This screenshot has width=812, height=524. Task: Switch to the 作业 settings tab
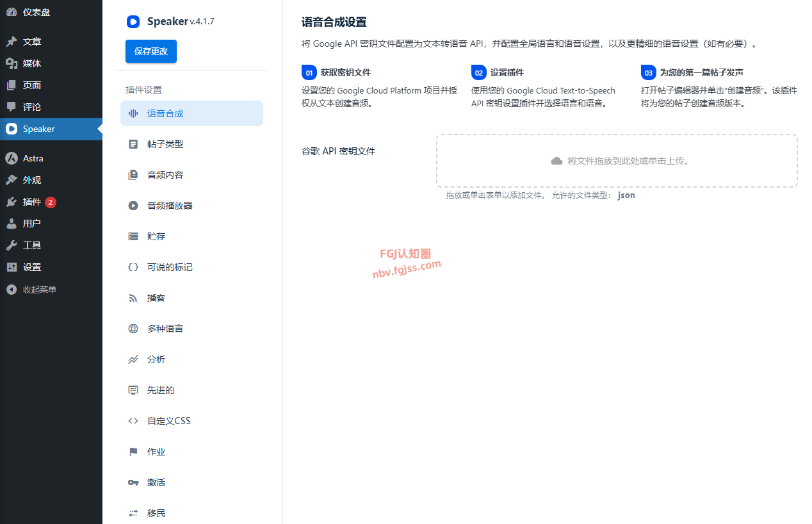[x=191, y=452]
